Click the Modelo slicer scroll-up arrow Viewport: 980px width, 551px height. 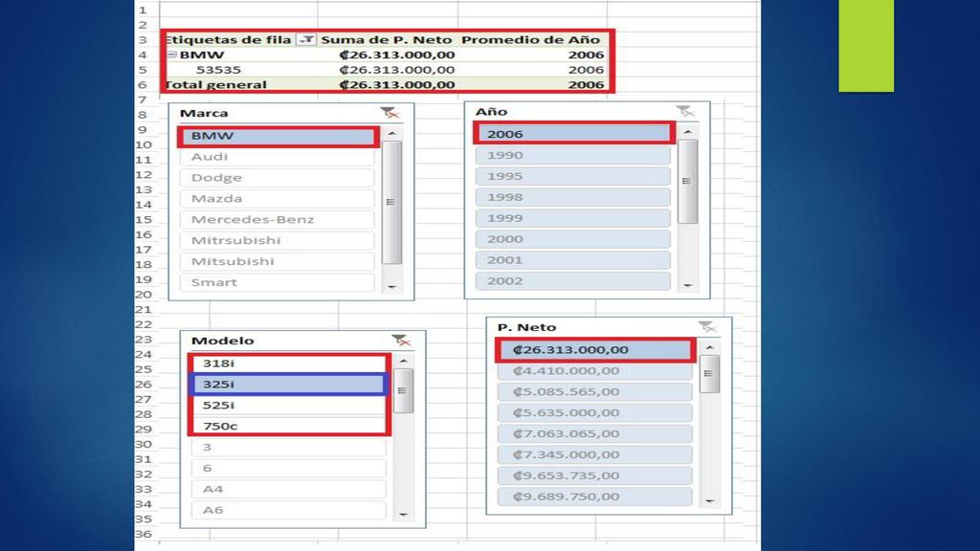(x=403, y=361)
